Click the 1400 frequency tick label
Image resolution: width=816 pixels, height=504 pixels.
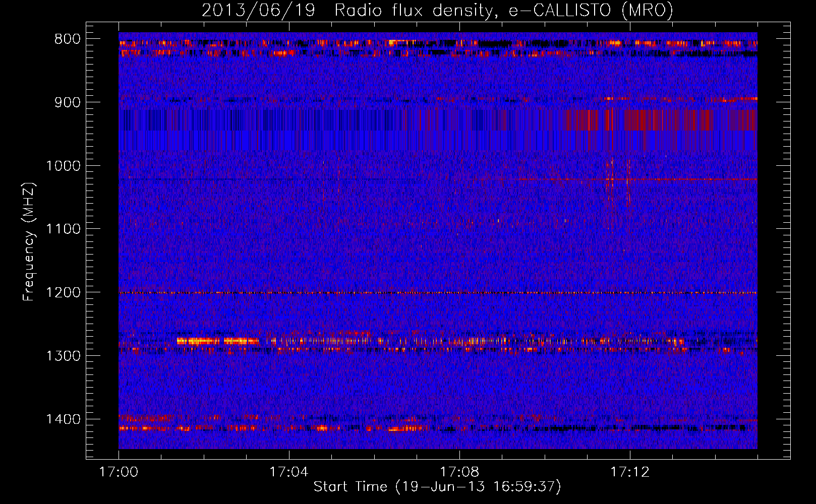point(63,419)
